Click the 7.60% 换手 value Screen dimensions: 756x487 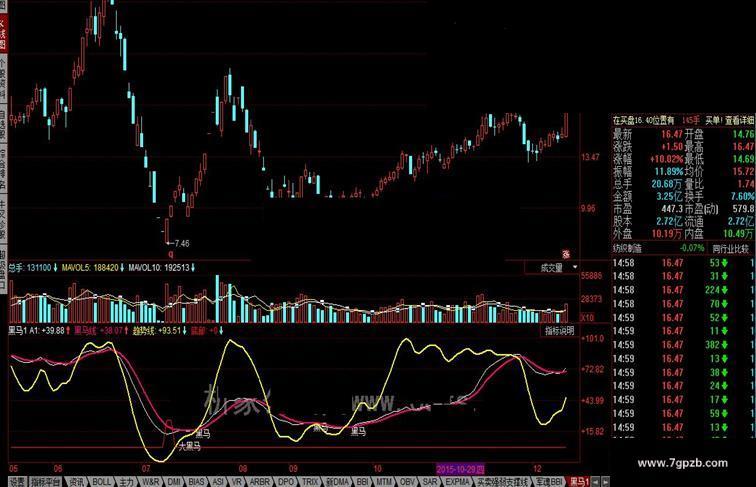pos(742,197)
